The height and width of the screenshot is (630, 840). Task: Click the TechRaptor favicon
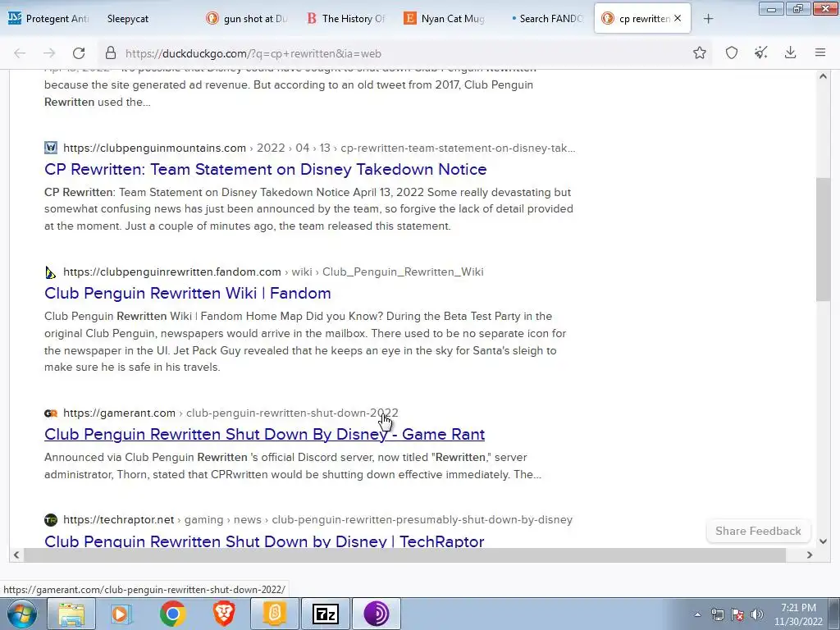(51, 519)
